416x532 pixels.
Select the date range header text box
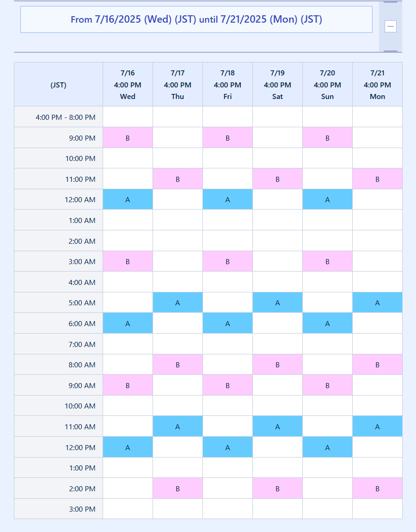pyautogui.click(x=196, y=19)
